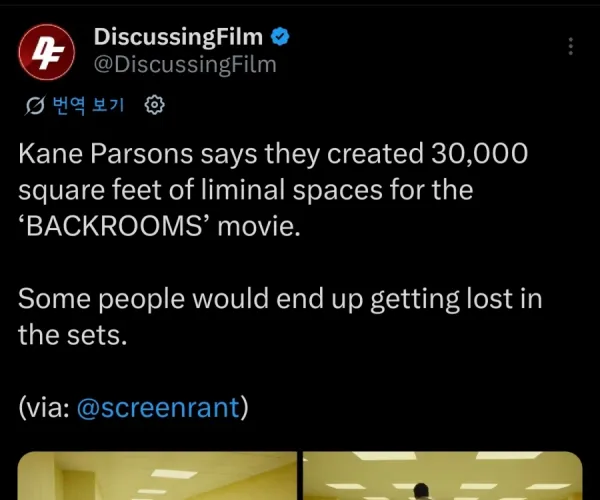The height and width of the screenshot is (500, 600).
Task: Follow the @screenrant mention link
Action: [x=158, y=407]
